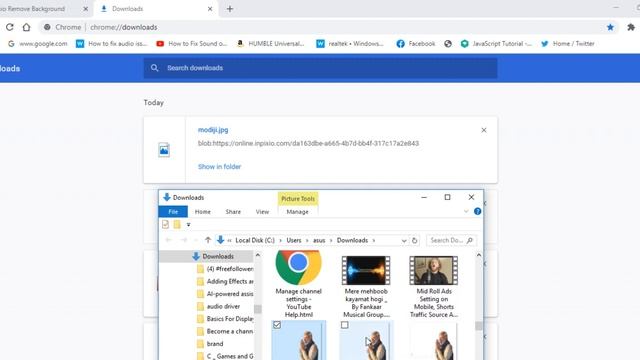Image resolution: width=640 pixels, height=360 pixels.
Task: Select 'Manage channel settings' html file
Action: coord(298,285)
